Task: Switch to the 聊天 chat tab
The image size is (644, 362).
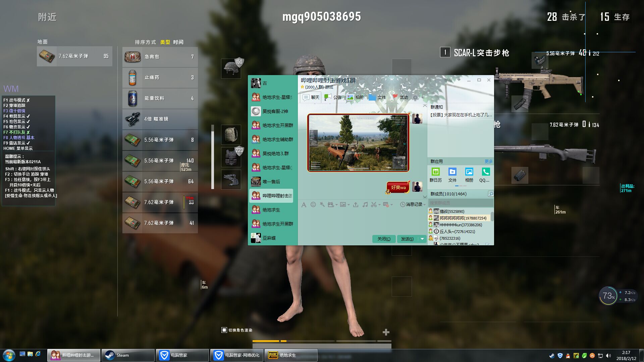Action: (311, 97)
